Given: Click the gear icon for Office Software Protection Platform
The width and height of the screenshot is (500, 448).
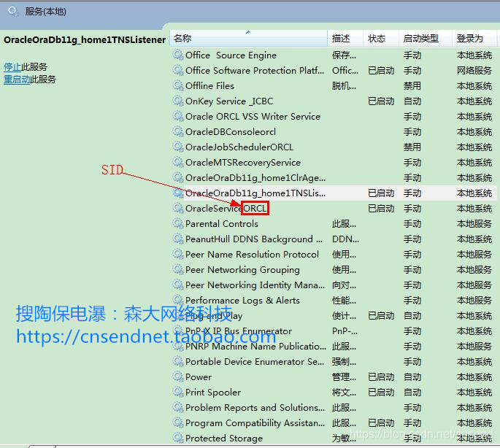Looking at the screenshot, I should (177, 70).
